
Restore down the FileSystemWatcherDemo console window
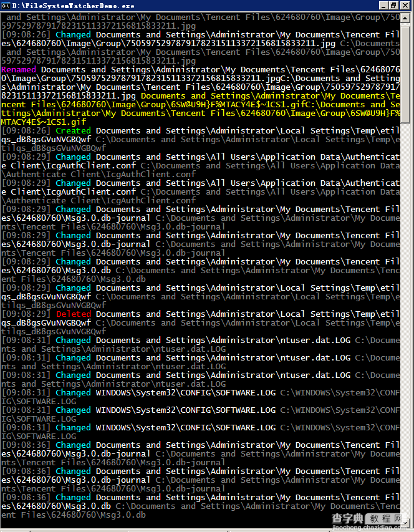[393, 6]
